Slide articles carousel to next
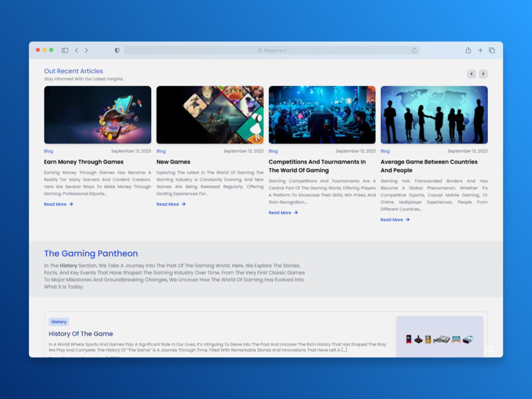This screenshot has width=532, height=399. click(x=483, y=74)
